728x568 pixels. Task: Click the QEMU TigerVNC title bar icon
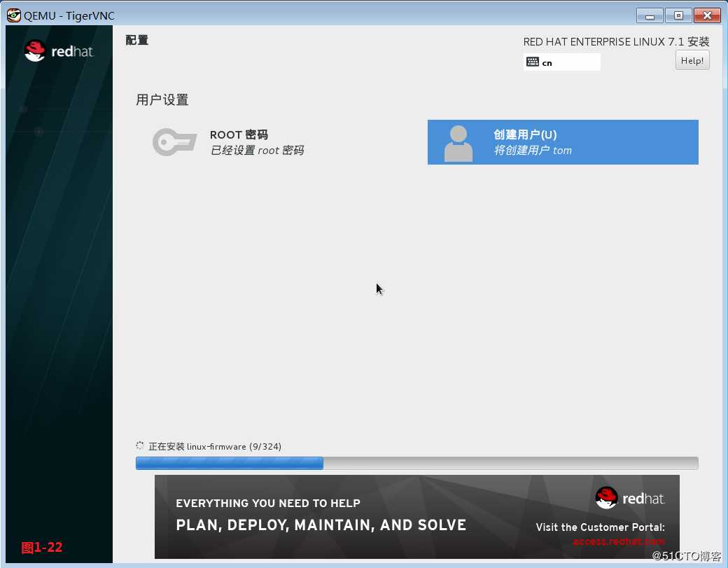click(13, 15)
